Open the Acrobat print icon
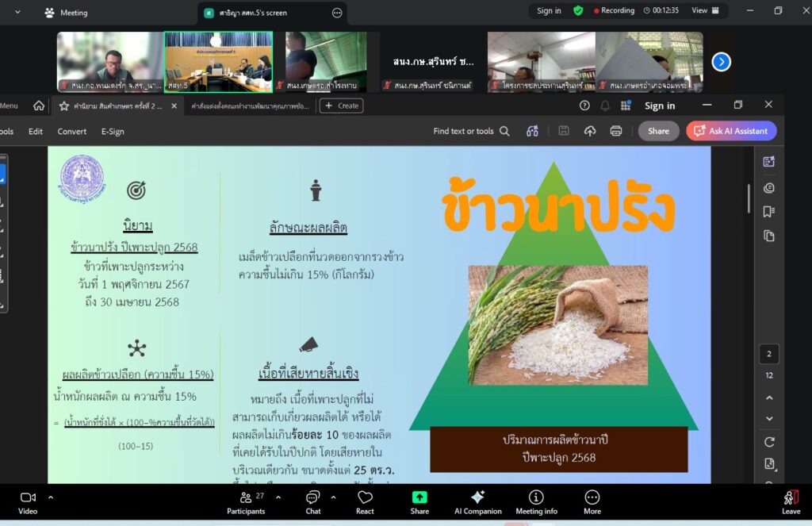 point(615,131)
